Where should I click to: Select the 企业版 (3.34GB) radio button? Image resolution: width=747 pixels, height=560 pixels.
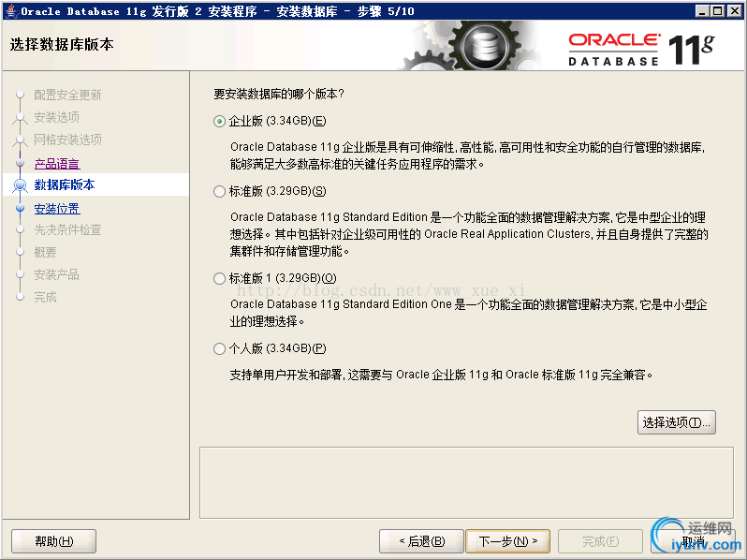pyautogui.click(x=219, y=122)
